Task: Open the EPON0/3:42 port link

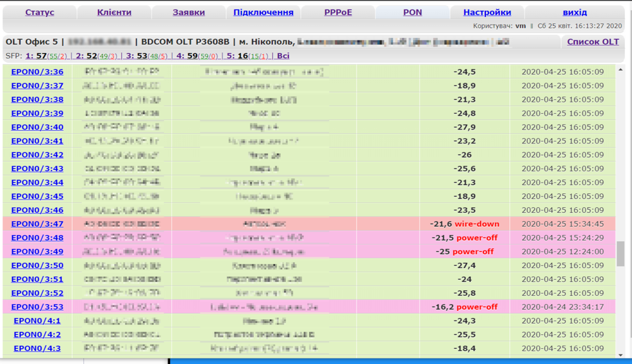Action: [x=37, y=155]
